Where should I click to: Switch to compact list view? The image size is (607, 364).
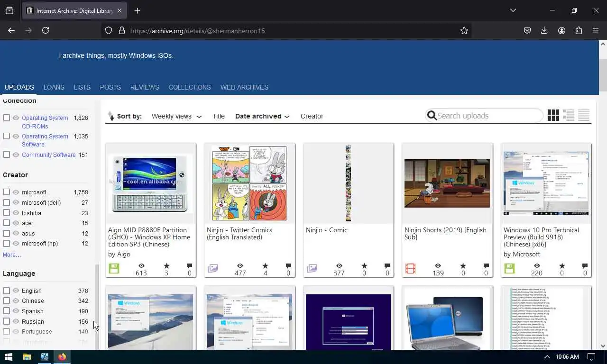pyautogui.click(x=584, y=115)
